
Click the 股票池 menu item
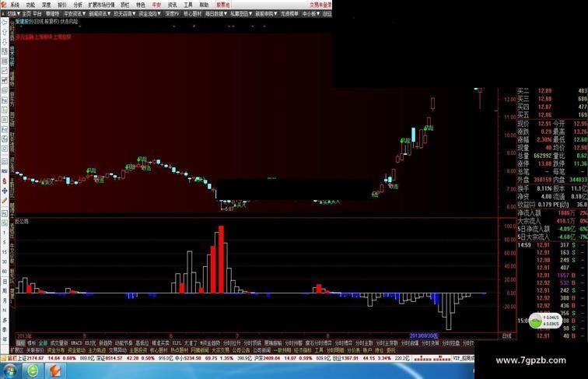(x=223, y=5)
